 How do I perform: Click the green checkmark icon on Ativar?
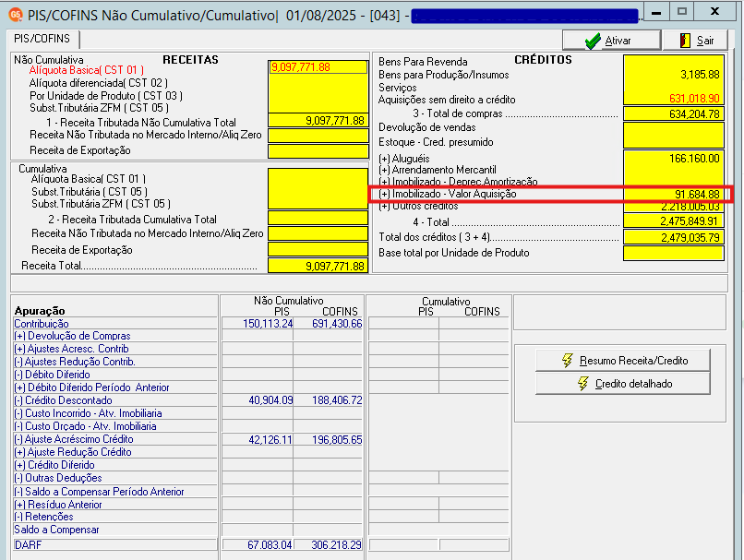pos(593,42)
